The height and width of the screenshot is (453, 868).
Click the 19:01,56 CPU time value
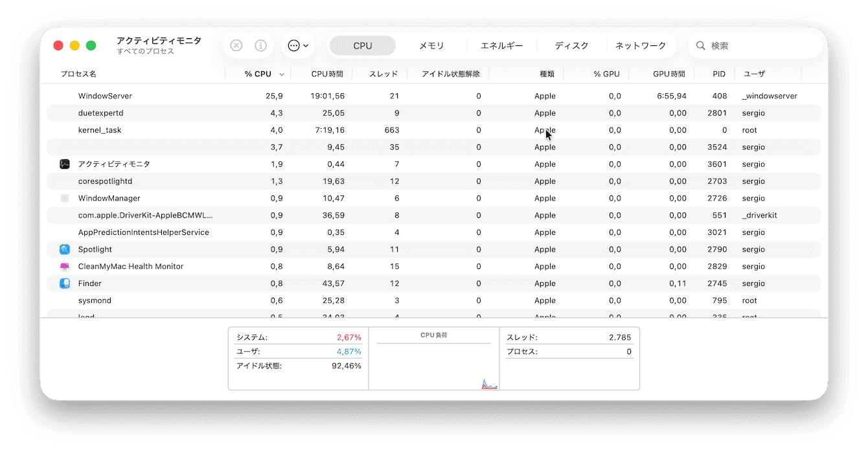pos(327,96)
